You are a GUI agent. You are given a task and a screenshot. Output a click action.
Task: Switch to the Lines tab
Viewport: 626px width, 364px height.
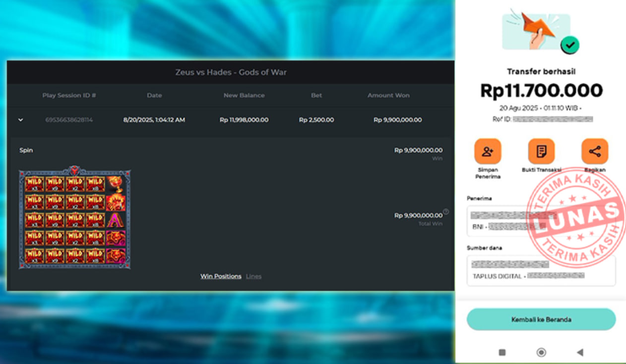point(253,276)
